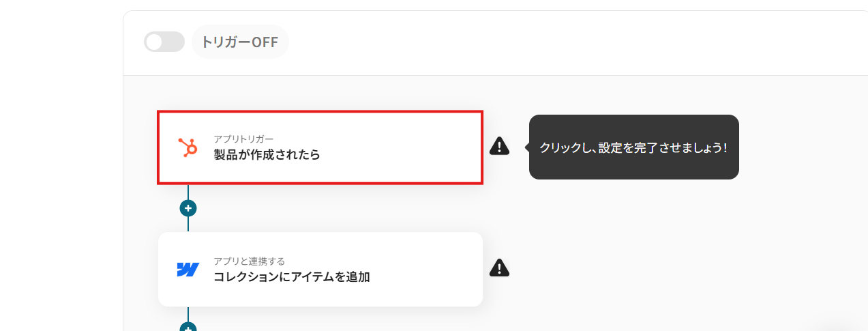Open the 製品が作成されたら trigger step
Image resolution: width=868 pixels, height=331 pixels.
[x=320, y=147]
